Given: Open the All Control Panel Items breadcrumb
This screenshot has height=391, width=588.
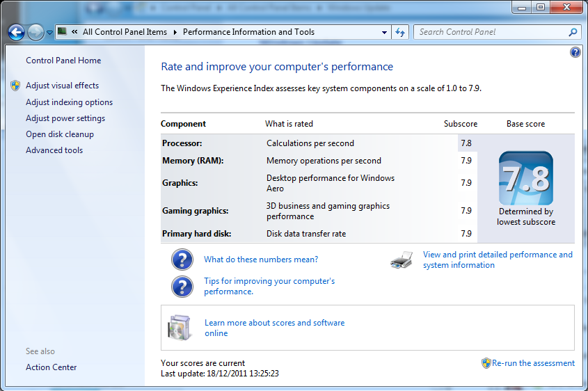Looking at the screenshot, I should click(125, 32).
